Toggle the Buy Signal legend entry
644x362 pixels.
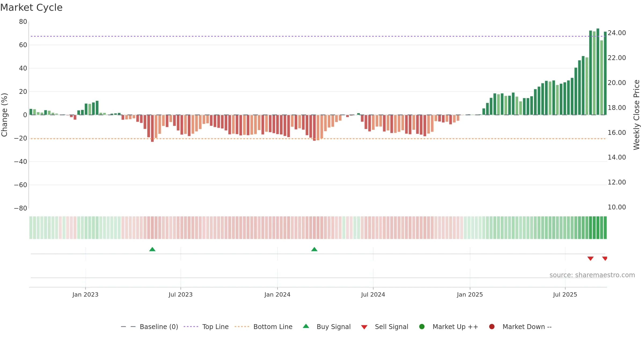327,327
